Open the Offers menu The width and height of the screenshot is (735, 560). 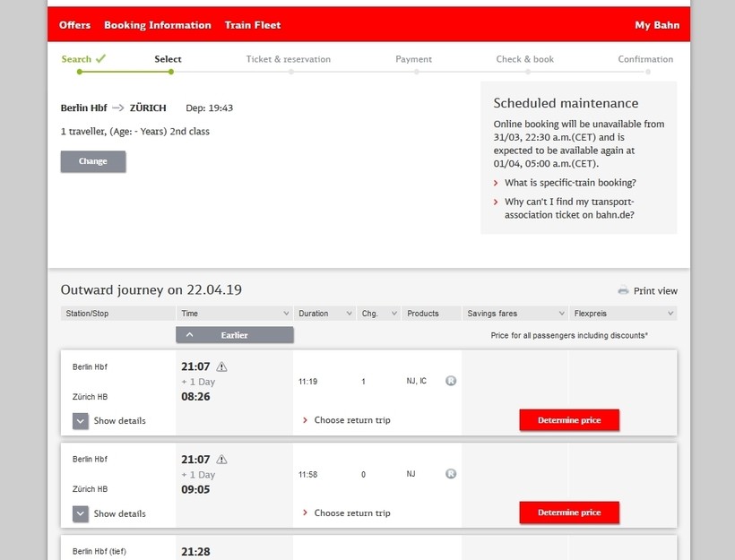[x=74, y=25]
